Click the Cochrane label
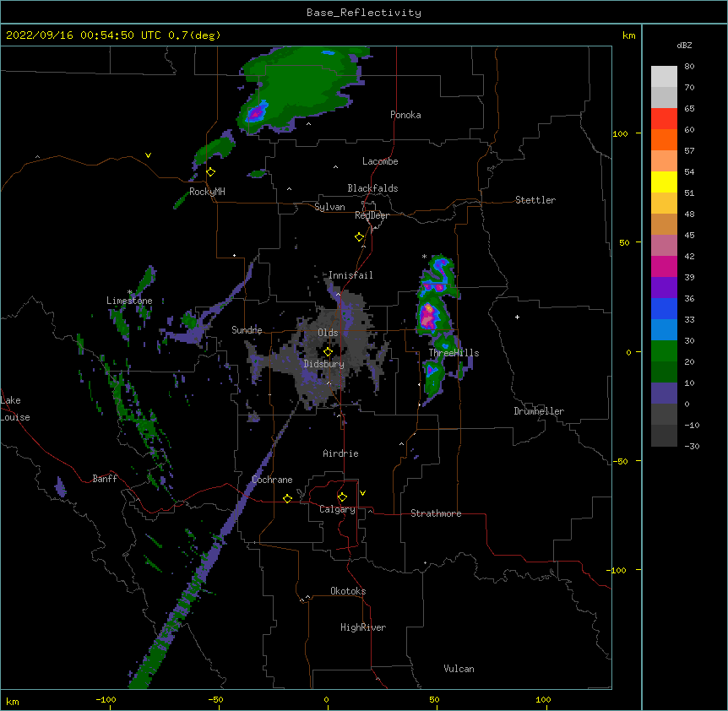The width and height of the screenshot is (728, 711). [x=272, y=480]
